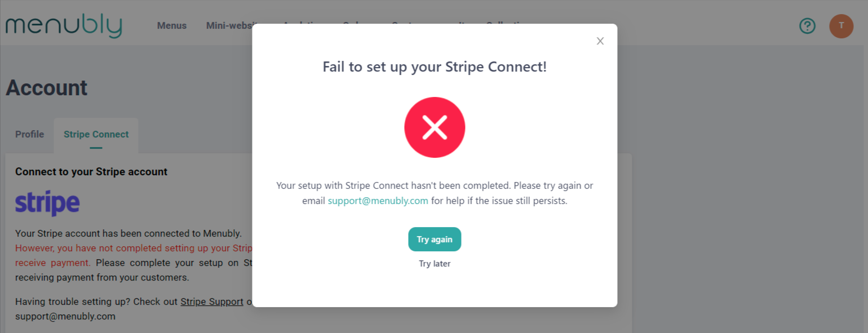Click the support email link in dialog
The height and width of the screenshot is (333, 868).
tap(378, 201)
